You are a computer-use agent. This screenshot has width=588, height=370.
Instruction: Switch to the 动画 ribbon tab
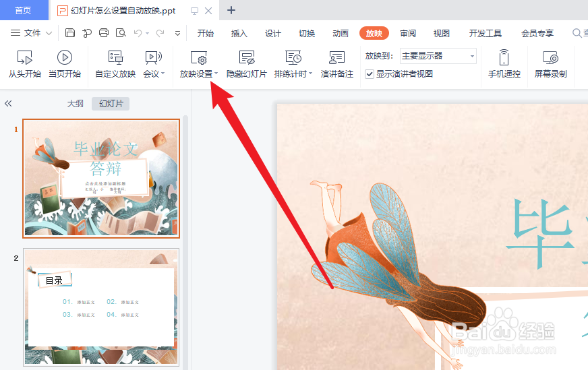[341, 34]
